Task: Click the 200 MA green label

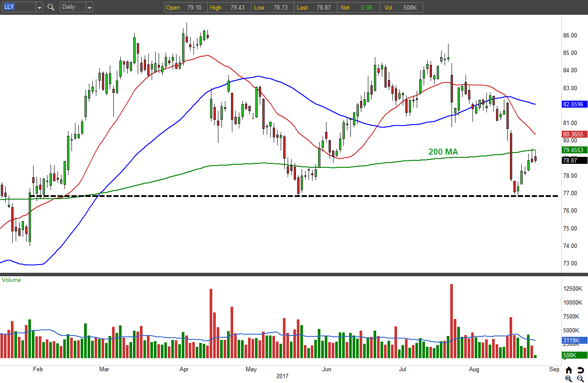Action: (443, 152)
